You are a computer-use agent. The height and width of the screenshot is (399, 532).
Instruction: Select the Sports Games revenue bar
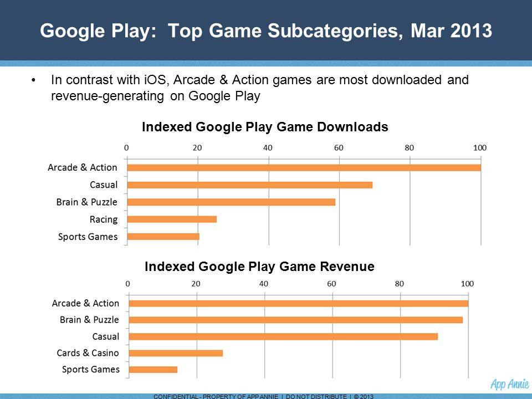153,370
